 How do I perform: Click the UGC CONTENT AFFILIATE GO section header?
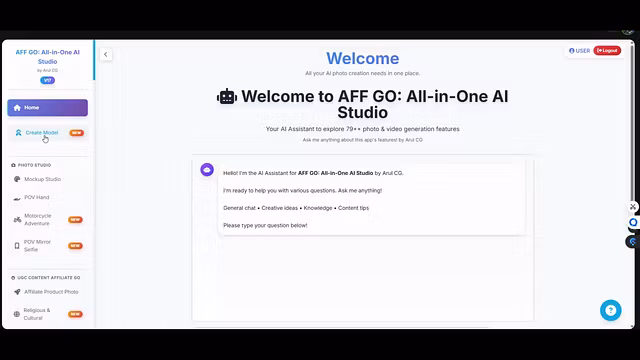46,278
